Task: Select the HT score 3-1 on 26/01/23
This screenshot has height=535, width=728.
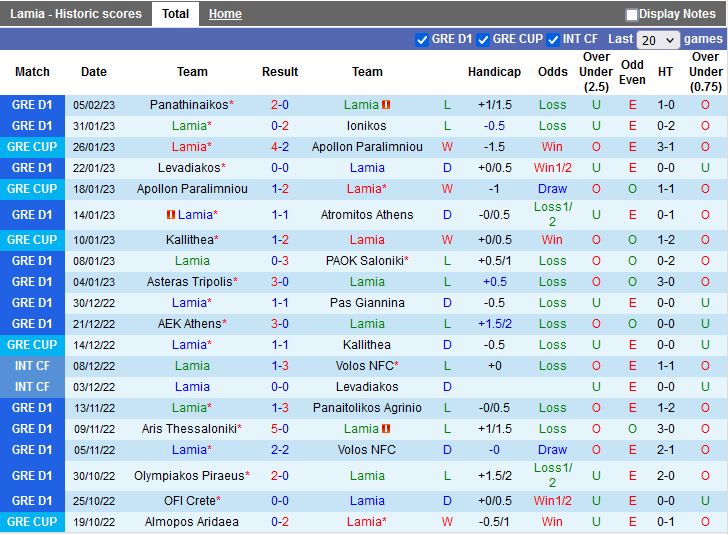Action: [x=666, y=147]
